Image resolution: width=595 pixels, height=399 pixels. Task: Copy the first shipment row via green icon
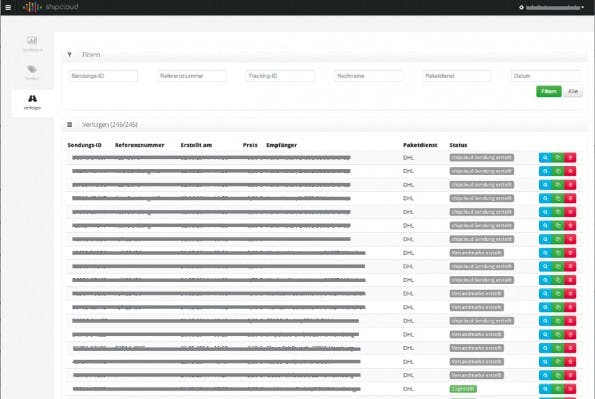[x=558, y=158]
